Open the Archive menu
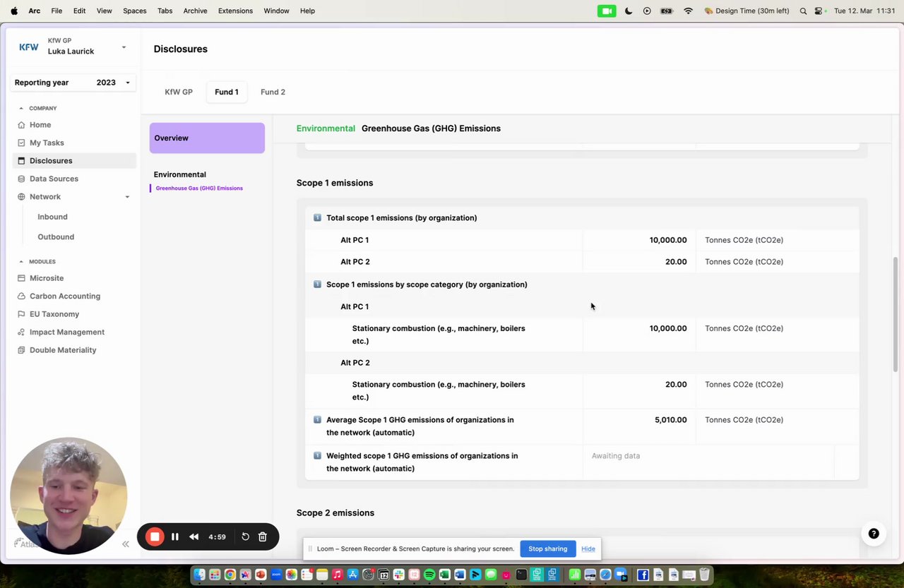 coord(195,11)
